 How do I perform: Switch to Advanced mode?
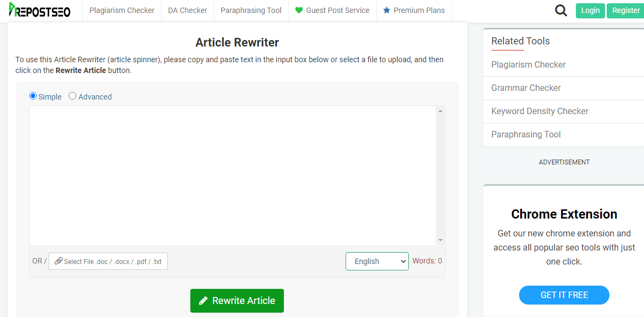click(x=72, y=96)
